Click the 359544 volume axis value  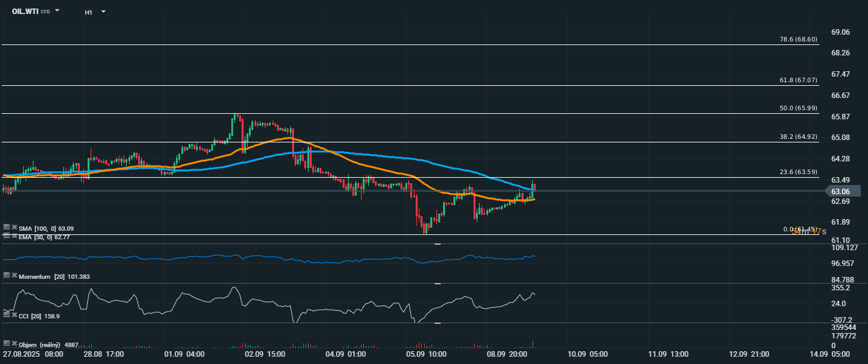pyautogui.click(x=844, y=327)
